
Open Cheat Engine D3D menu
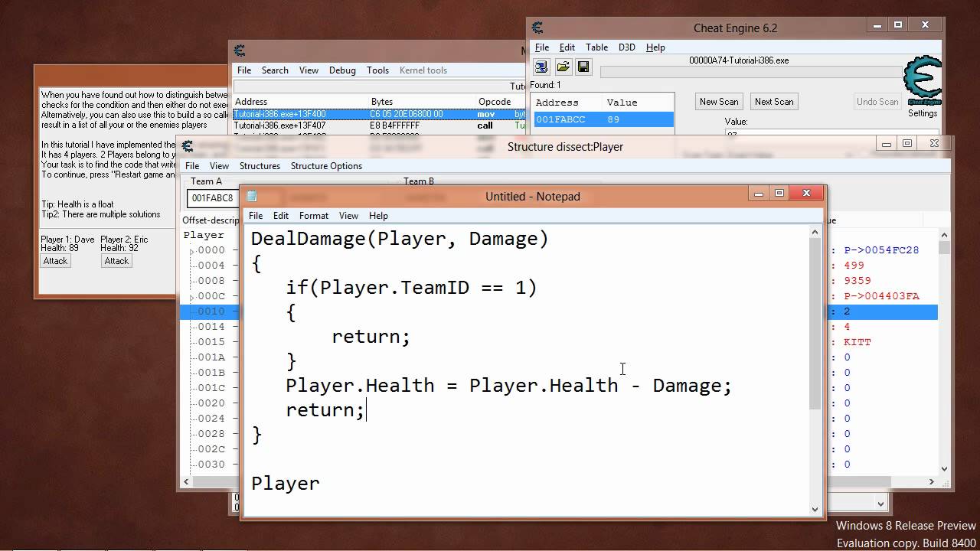pos(626,47)
